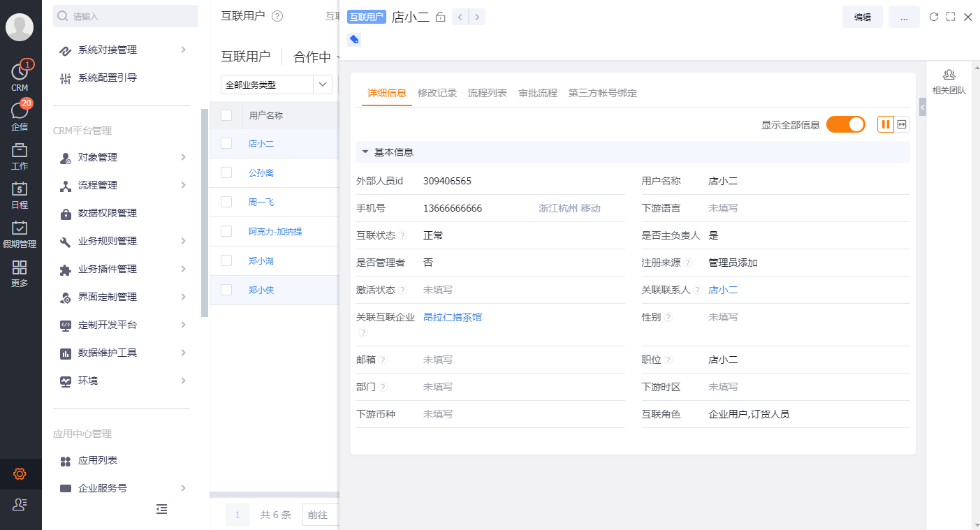
Task: Expand detail panel to fullscreen
Action: (951, 17)
